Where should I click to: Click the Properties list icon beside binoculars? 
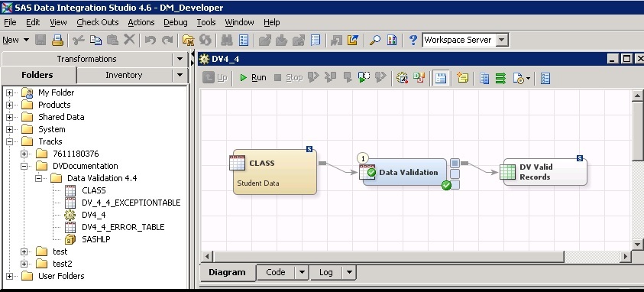coord(244,40)
